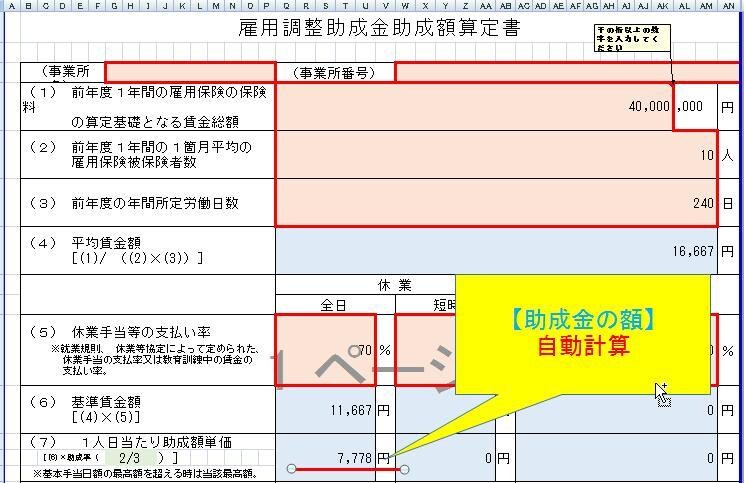Select column header A

click(x=12, y=6)
